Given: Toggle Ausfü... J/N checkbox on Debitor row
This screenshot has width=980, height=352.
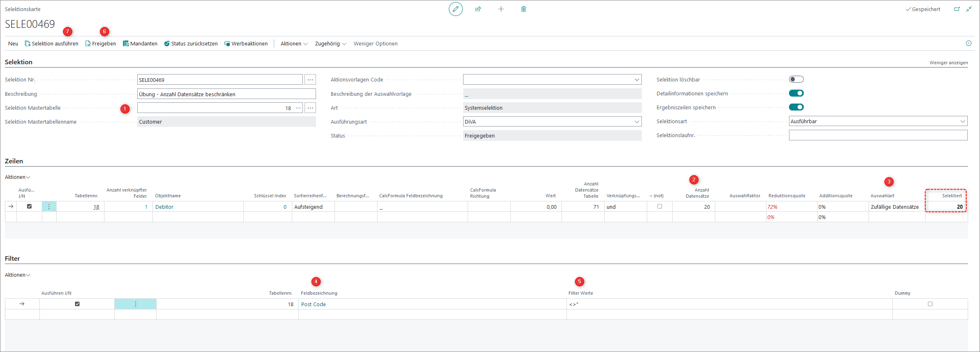Looking at the screenshot, I should 30,206.
